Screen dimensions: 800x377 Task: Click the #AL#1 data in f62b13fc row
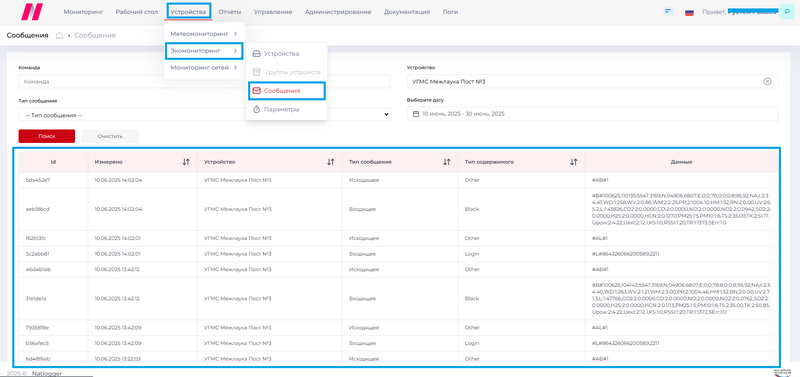(x=599, y=238)
